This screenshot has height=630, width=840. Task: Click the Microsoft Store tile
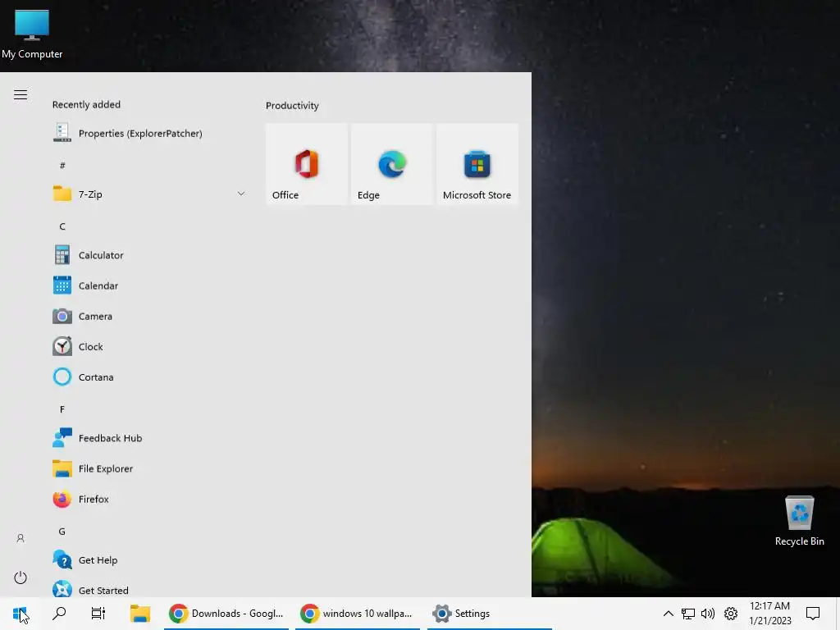pos(477,164)
